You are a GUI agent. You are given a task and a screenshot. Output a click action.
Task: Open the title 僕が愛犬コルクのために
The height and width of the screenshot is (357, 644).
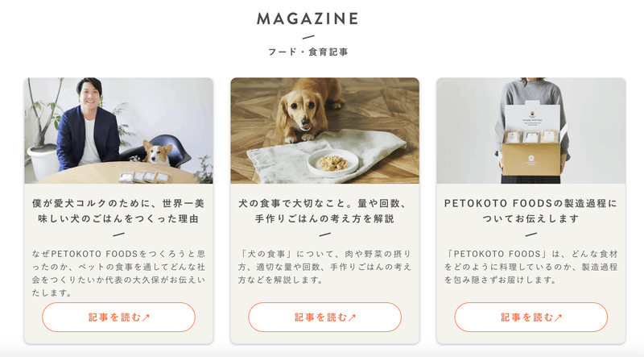[118, 211]
